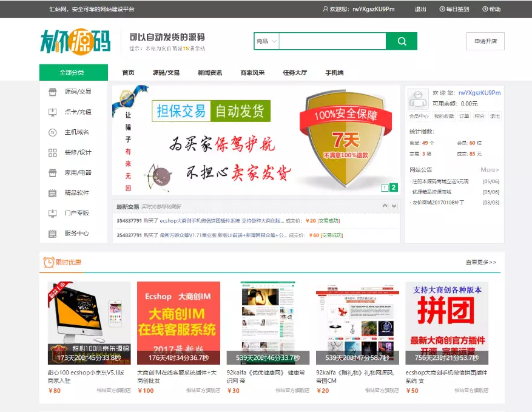Click the 退出 link in top bar

coord(420,9)
